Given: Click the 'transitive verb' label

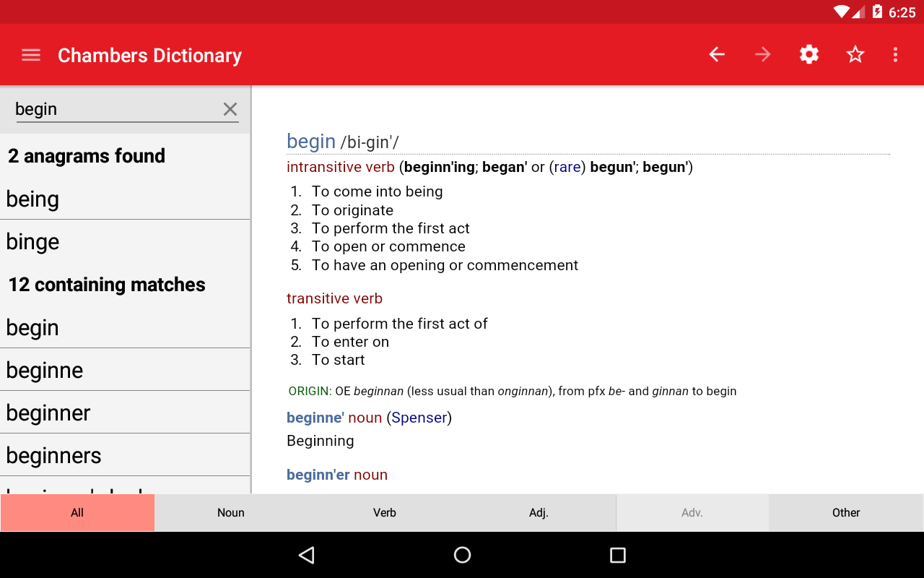Looking at the screenshot, I should click(334, 298).
